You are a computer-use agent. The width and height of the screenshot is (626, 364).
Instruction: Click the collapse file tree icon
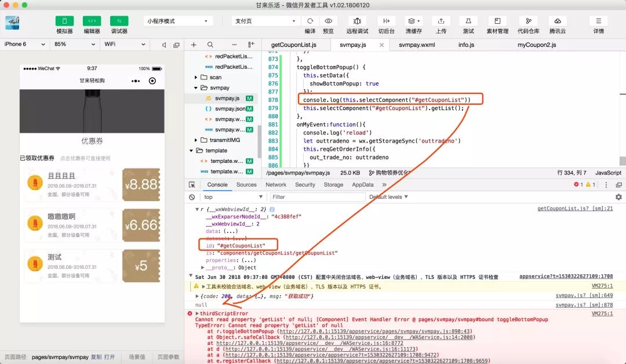[251, 45]
